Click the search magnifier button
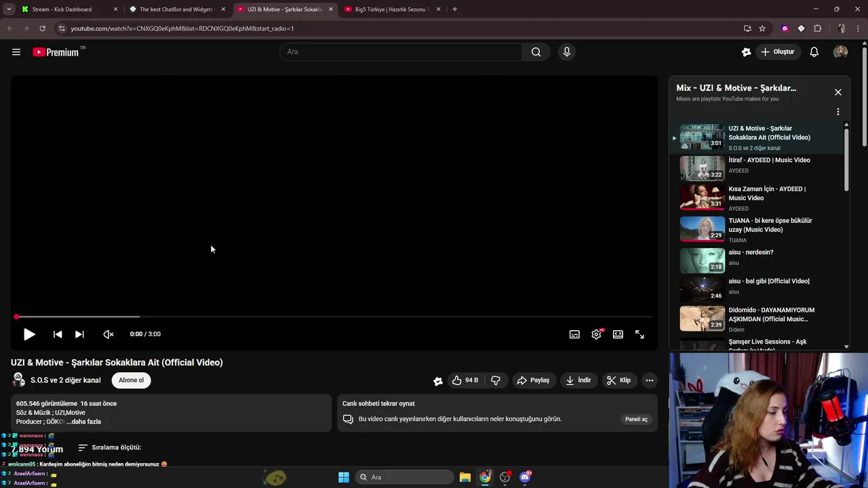 (536, 52)
